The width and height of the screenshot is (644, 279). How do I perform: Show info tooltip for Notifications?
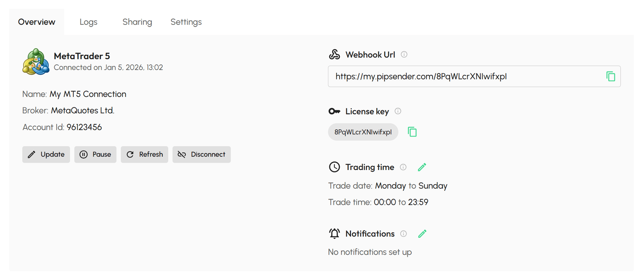pos(404,234)
